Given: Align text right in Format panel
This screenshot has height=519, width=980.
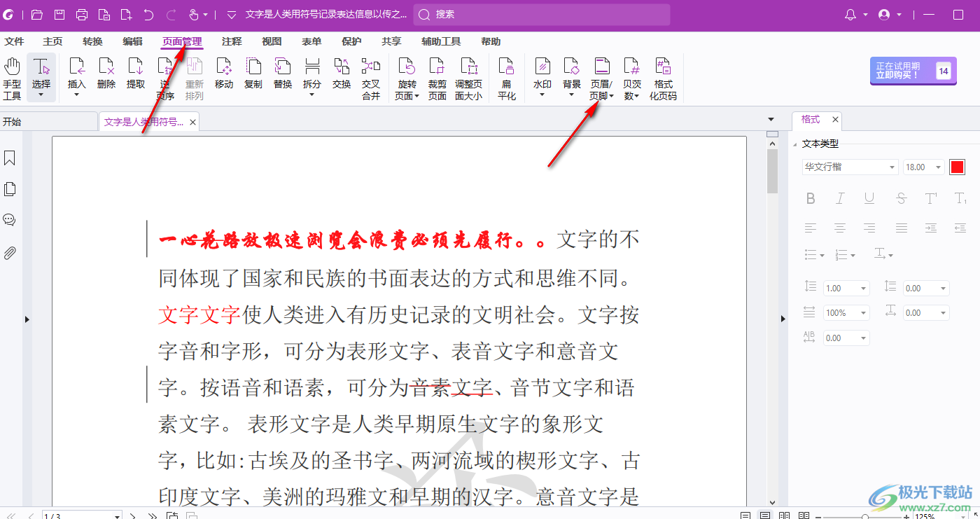Looking at the screenshot, I should tap(869, 228).
